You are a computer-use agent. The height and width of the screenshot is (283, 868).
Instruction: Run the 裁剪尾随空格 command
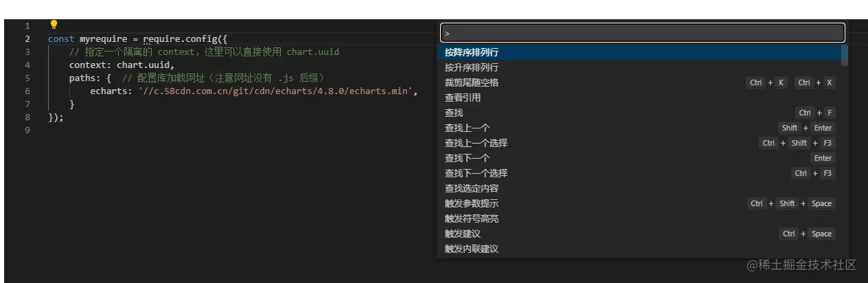click(x=639, y=82)
